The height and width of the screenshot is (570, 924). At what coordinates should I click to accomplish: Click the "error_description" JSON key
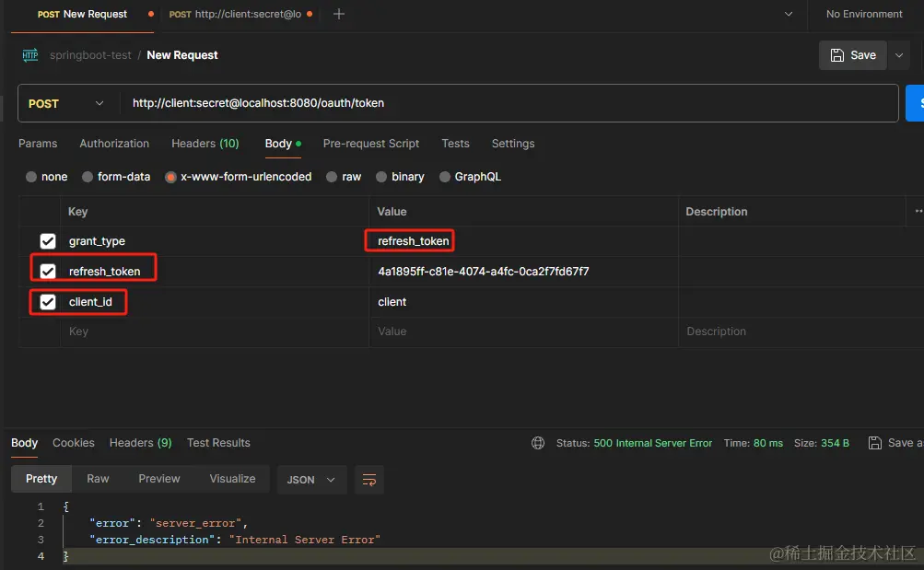pyautogui.click(x=152, y=540)
